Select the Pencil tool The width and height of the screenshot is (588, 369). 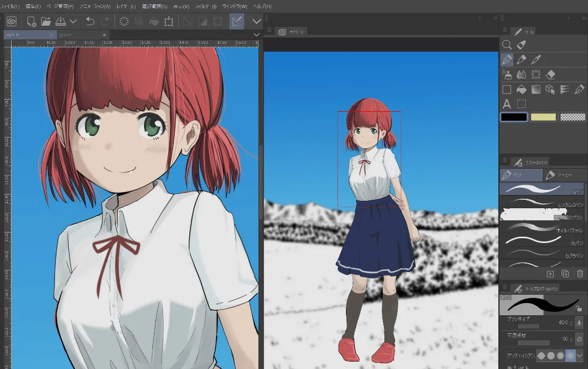[x=521, y=59]
